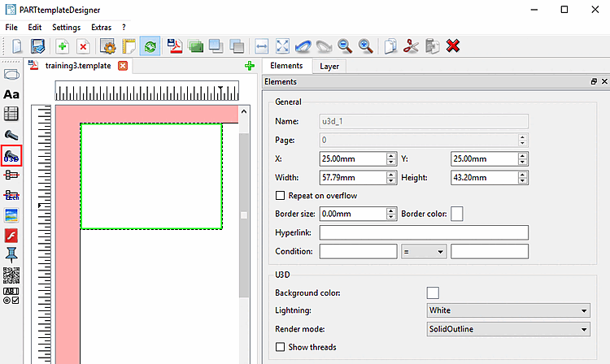Select the Aa text element tool
This screenshot has width=610, height=364.
pyautogui.click(x=11, y=94)
